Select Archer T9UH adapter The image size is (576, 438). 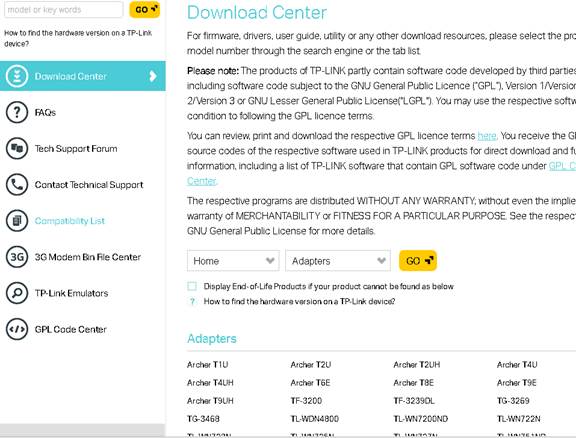pyautogui.click(x=210, y=401)
